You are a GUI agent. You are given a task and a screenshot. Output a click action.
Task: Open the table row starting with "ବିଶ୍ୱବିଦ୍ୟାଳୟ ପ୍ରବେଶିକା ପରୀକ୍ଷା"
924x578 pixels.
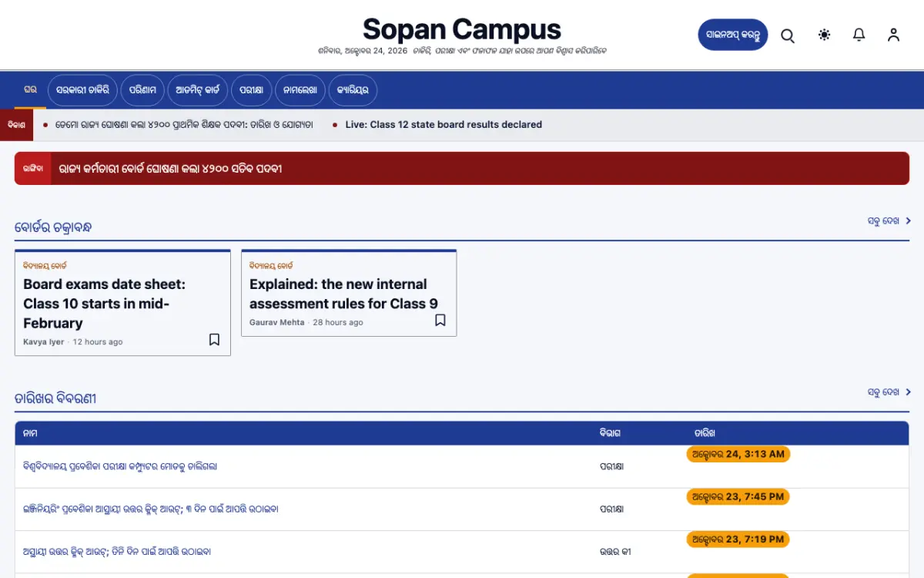(120, 466)
